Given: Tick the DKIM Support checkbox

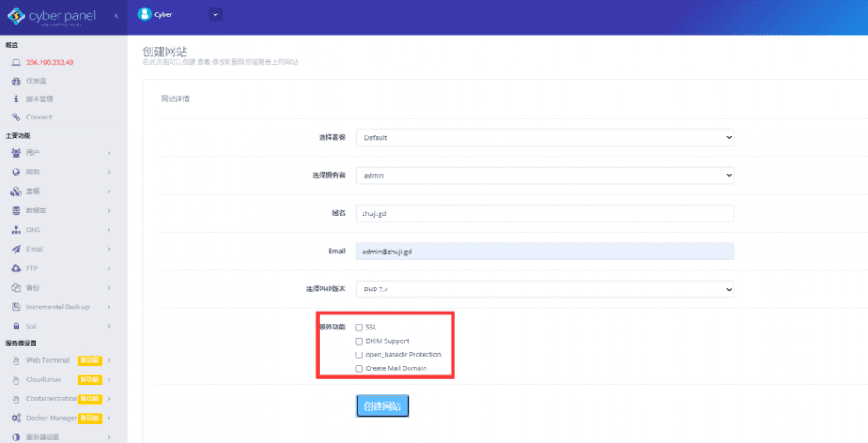Looking at the screenshot, I should tap(359, 341).
